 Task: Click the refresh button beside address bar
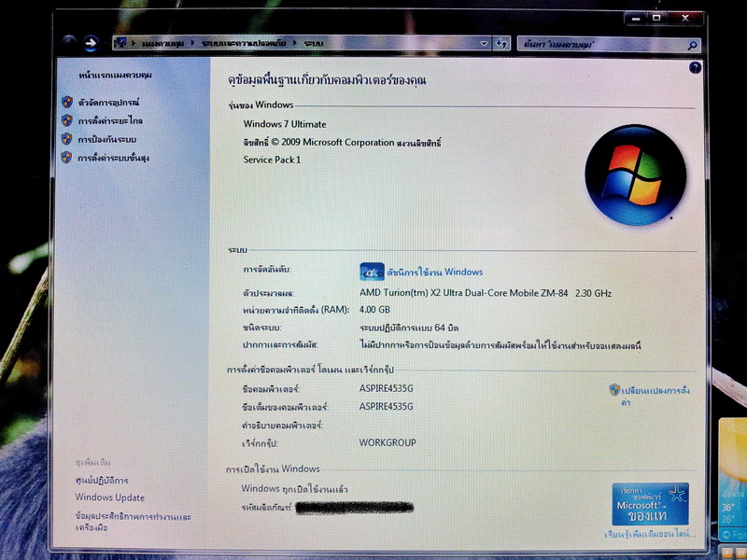(501, 43)
